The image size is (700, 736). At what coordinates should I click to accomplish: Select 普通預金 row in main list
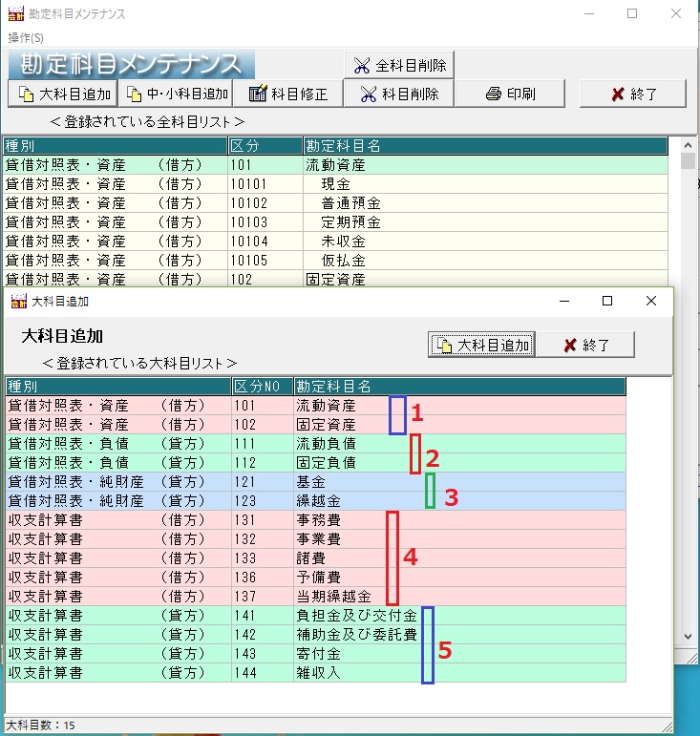pyautogui.click(x=335, y=203)
